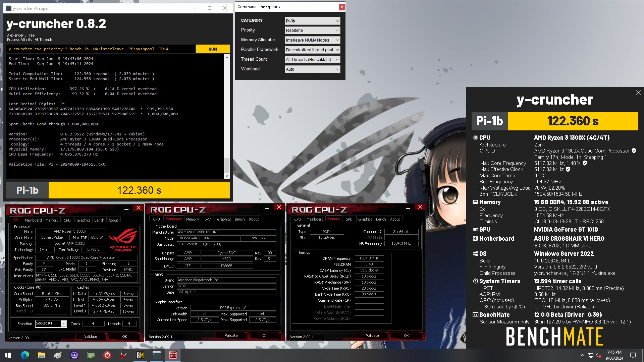Click OK in the Mainboard CPU-Z window
This screenshot has width=644, height=362.
(265, 336)
